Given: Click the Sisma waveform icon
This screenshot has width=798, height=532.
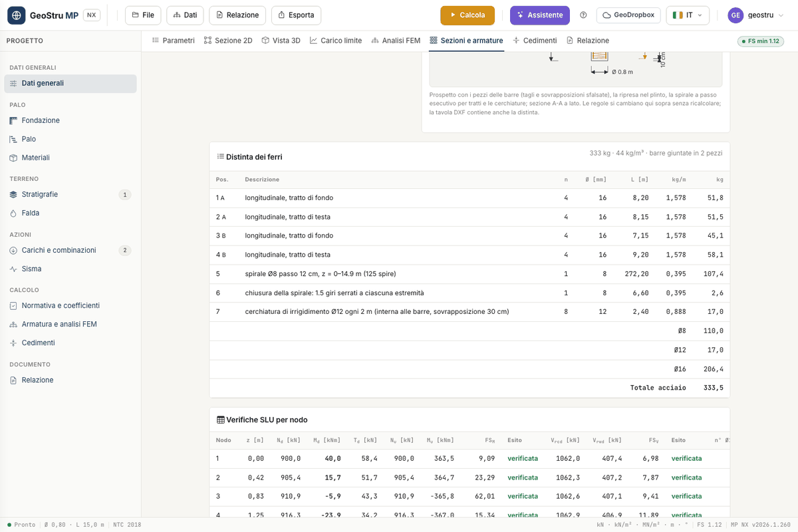Looking at the screenshot, I should [13, 269].
